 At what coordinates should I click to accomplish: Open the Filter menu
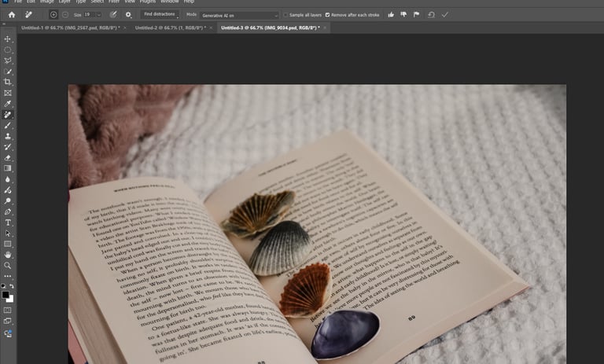113,2
